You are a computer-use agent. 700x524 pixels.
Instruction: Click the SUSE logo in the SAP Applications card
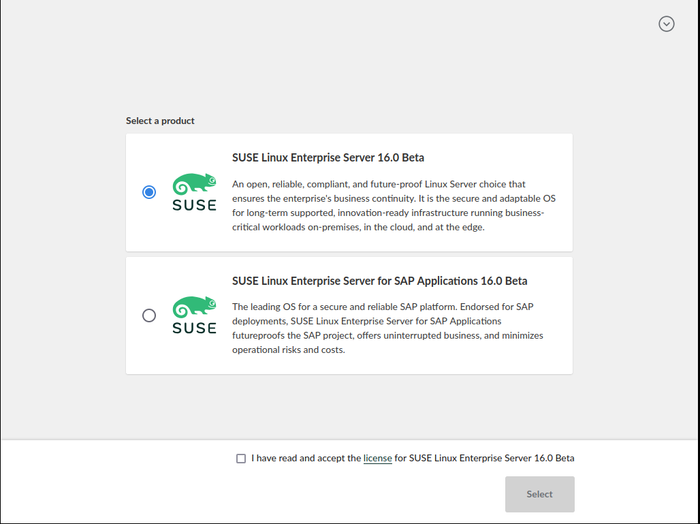point(194,315)
